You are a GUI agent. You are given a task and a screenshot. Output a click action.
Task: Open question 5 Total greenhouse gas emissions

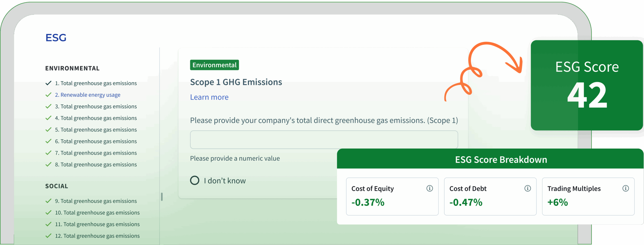[96, 130]
